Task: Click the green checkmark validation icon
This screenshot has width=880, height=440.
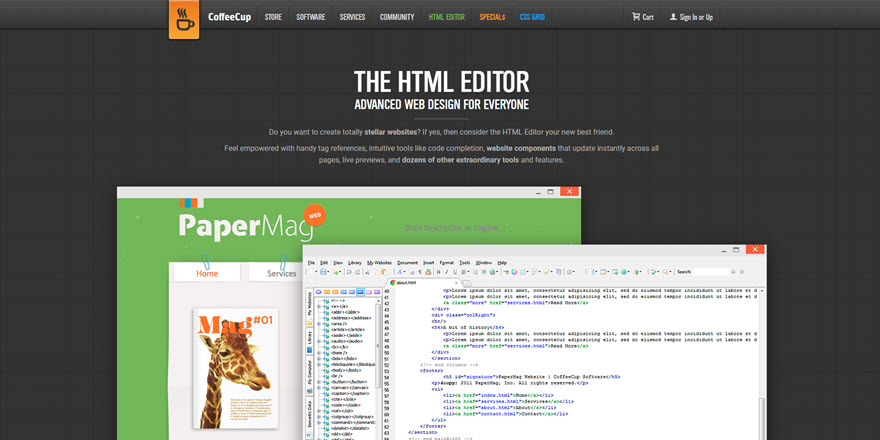Action: coord(653,272)
